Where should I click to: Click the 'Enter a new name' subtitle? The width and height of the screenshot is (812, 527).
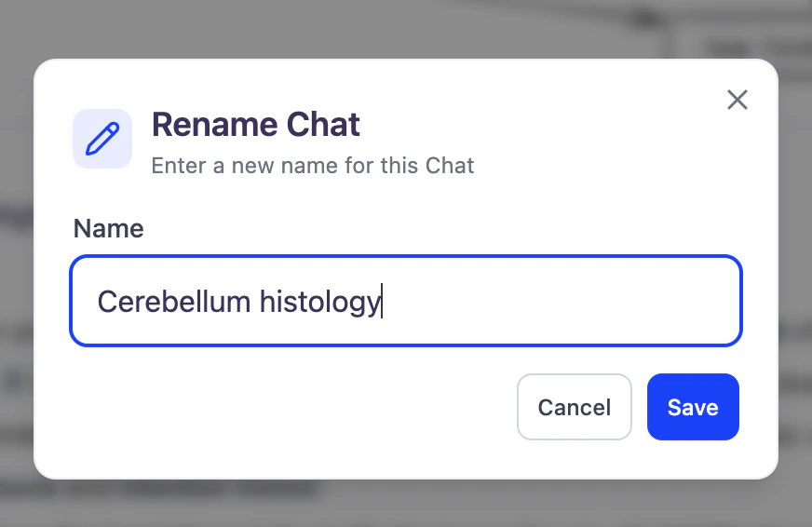(313, 166)
